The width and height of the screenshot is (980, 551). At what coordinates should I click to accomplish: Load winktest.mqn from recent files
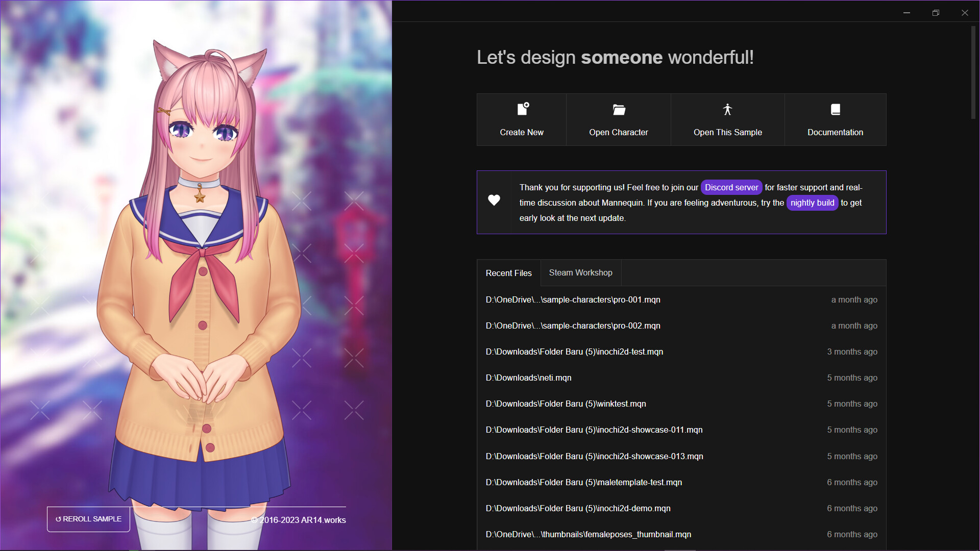coord(566,404)
